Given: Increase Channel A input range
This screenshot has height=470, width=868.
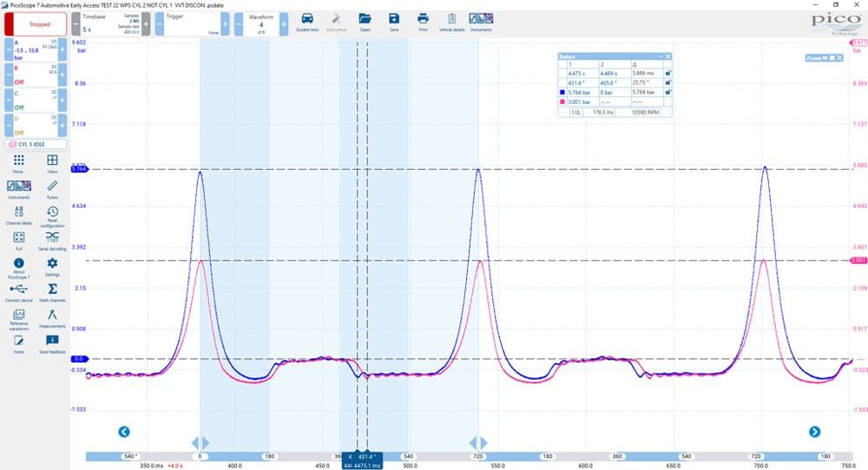Looking at the screenshot, I should coord(62,49).
